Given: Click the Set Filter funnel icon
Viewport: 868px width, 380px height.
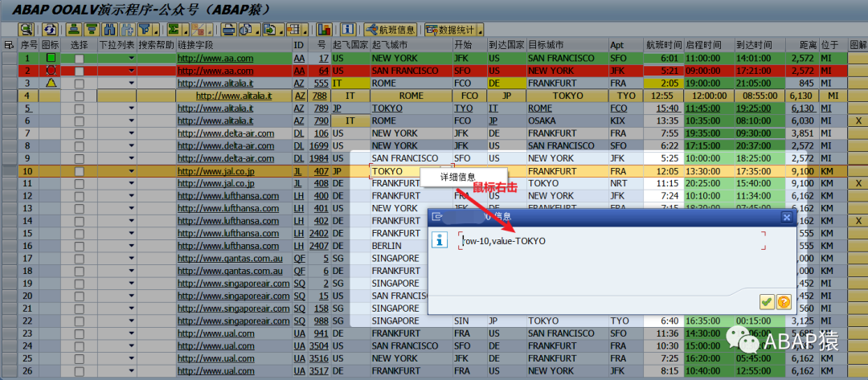Looking at the screenshot, I should (145, 29).
